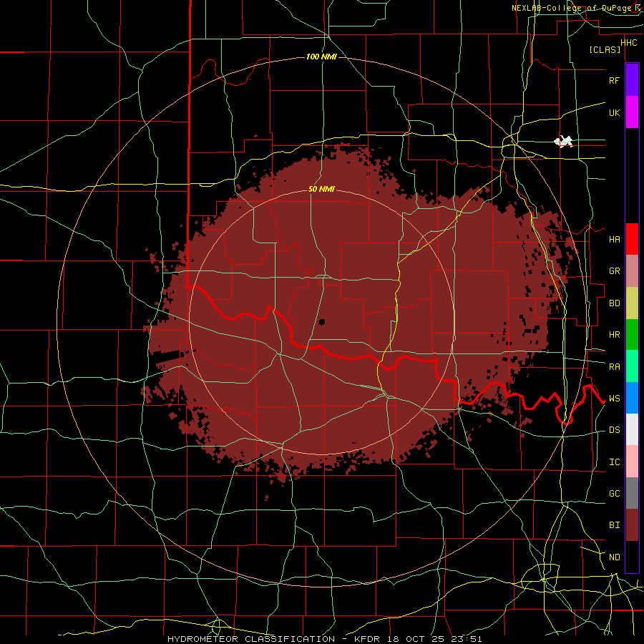
Task: Click the RF purple legend swatch
Action: pos(632,80)
